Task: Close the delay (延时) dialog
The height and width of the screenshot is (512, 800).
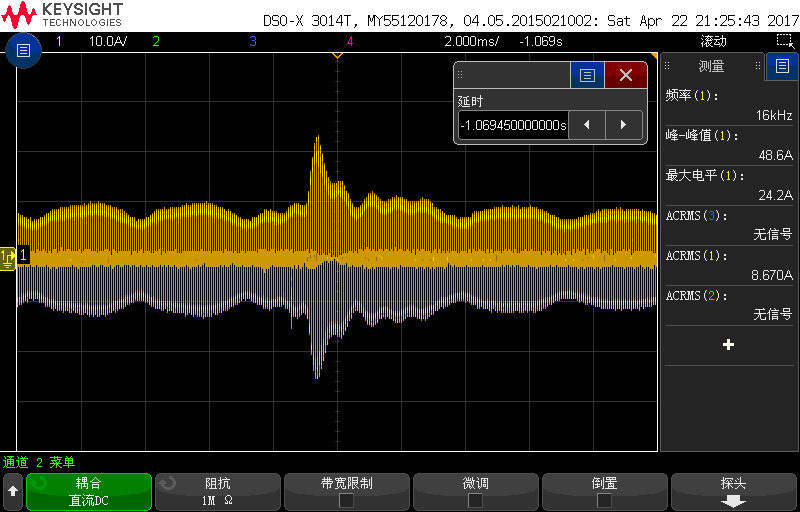Action: 626,75
